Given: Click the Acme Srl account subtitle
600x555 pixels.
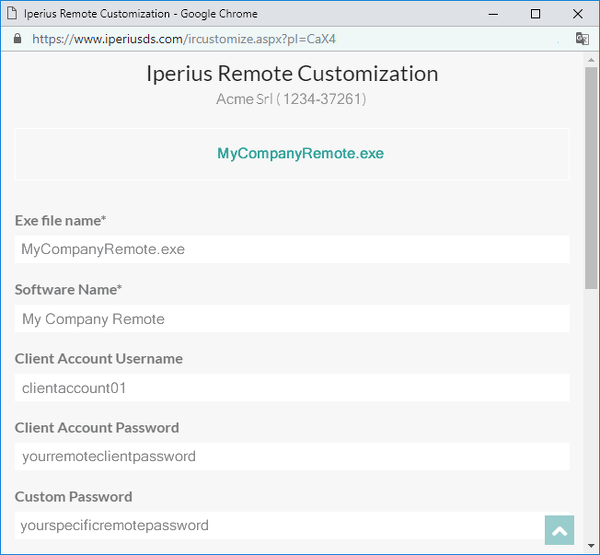Looking at the screenshot, I should (291, 99).
